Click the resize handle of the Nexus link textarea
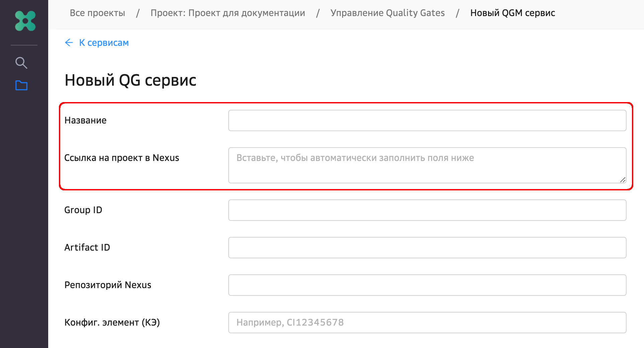This screenshot has width=644, height=348. 623,180
